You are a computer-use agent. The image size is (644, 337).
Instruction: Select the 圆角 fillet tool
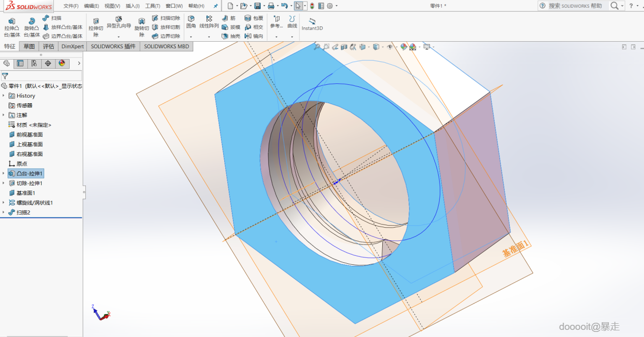click(x=191, y=21)
